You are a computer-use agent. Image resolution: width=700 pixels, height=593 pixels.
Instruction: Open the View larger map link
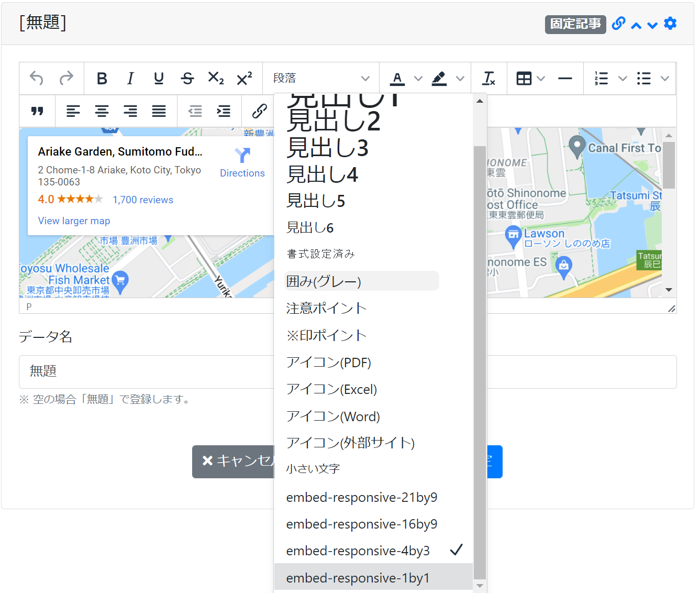point(74,221)
